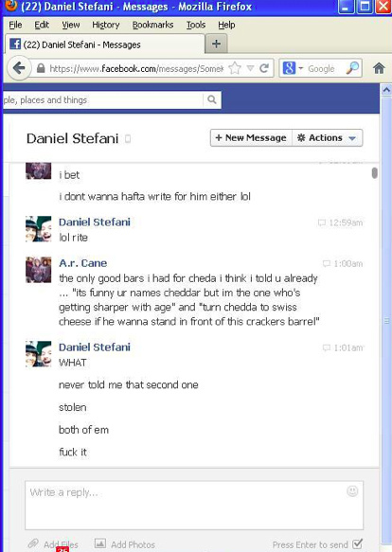The width and height of the screenshot is (392, 552).
Task: Open the search engine selector dropdown
Action: pyautogui.click(x=293, y=68)
